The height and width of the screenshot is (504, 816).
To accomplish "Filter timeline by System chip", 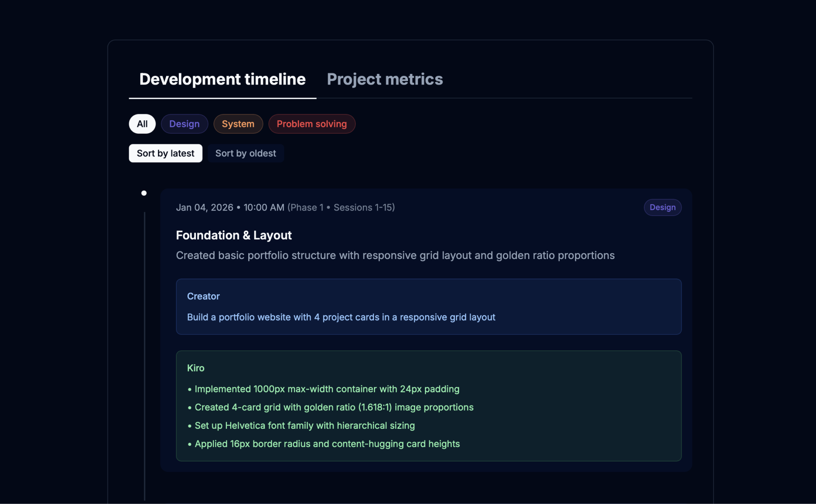I will pyautogui.click(x=238, y=124).
